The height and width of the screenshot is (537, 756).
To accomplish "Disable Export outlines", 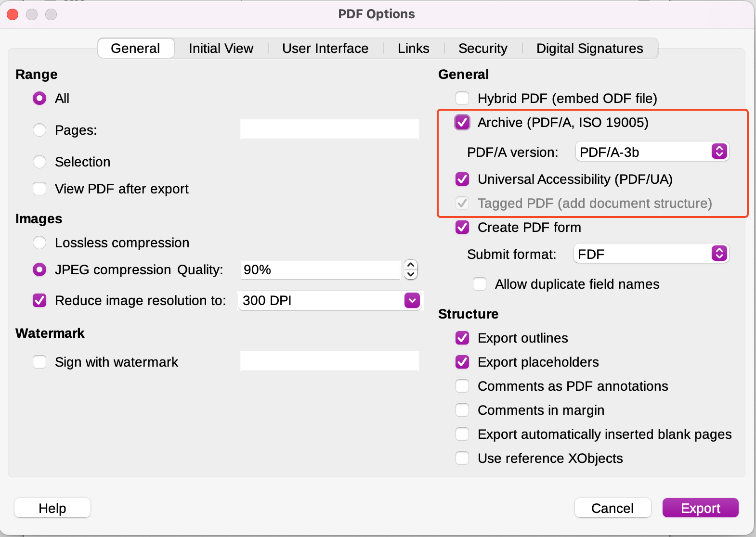I will [462, 338].
